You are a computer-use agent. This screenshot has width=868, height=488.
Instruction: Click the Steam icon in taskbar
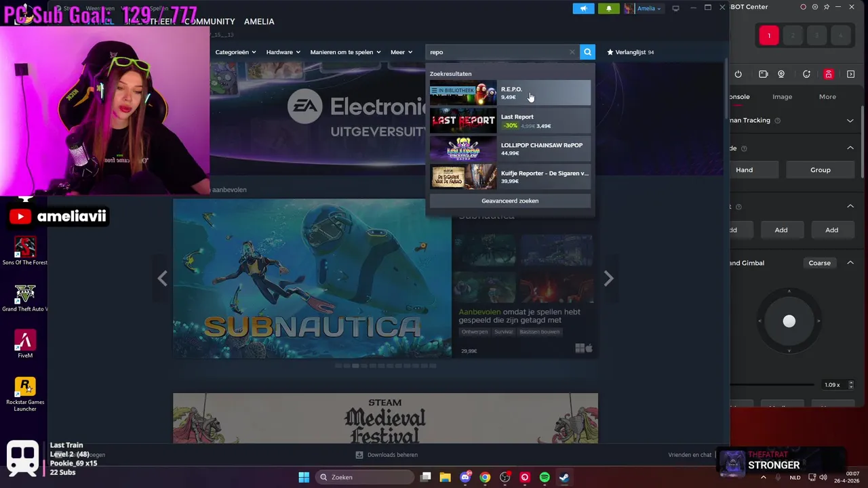564,477
